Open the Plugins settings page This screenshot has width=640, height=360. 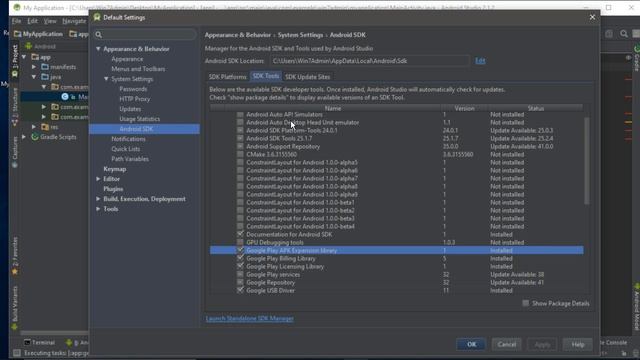coord(113,189)
